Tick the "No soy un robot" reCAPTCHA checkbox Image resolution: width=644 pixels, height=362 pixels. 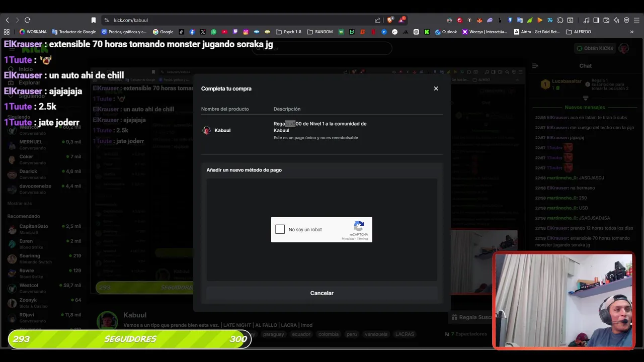pos(280,229)
